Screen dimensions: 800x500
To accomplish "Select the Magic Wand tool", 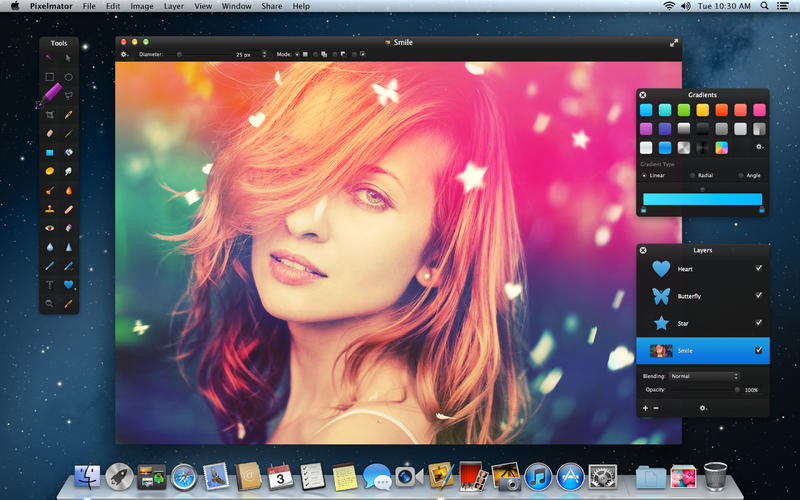I will coord(49,58).
